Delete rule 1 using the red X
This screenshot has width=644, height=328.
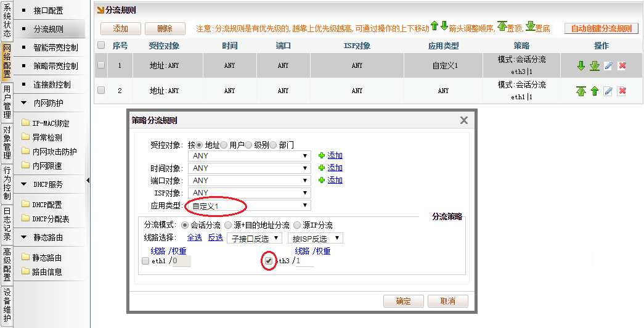point(622,66)
